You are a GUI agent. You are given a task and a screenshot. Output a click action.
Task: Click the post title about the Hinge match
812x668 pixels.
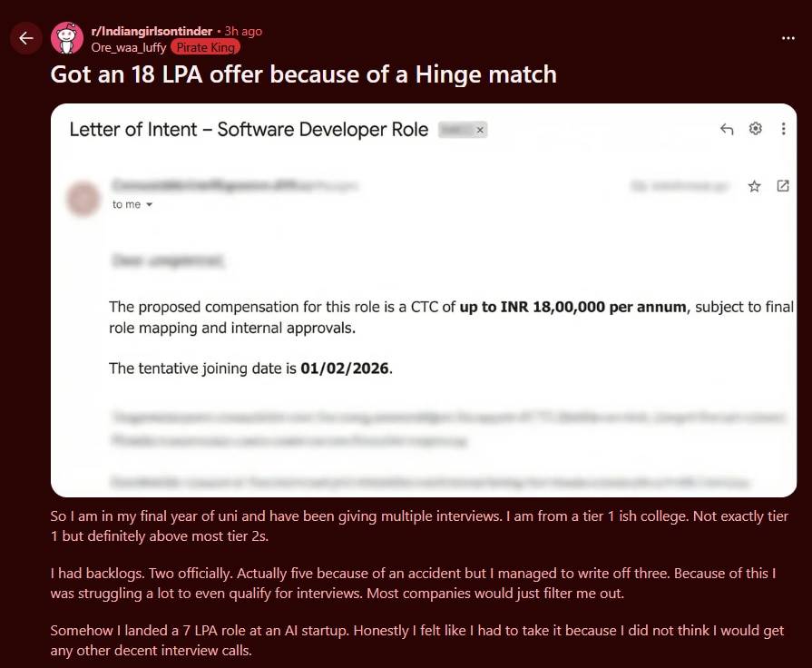point(303,75)
